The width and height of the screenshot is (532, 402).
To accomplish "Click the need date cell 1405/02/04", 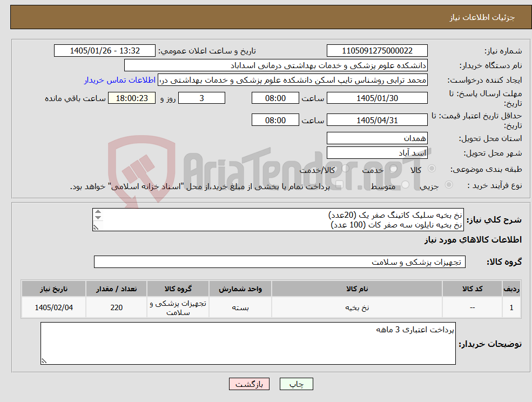I will click(x=53, y=307).
